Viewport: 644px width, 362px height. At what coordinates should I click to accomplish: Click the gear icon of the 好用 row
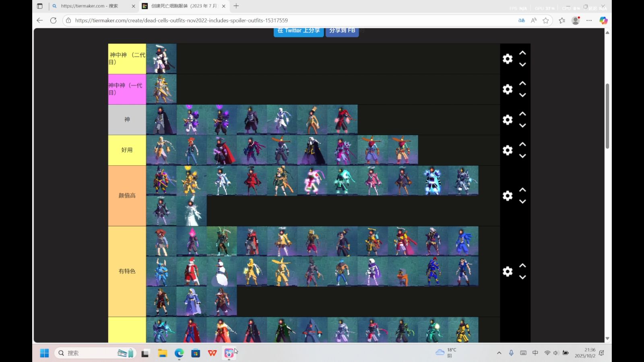point(508,150)
